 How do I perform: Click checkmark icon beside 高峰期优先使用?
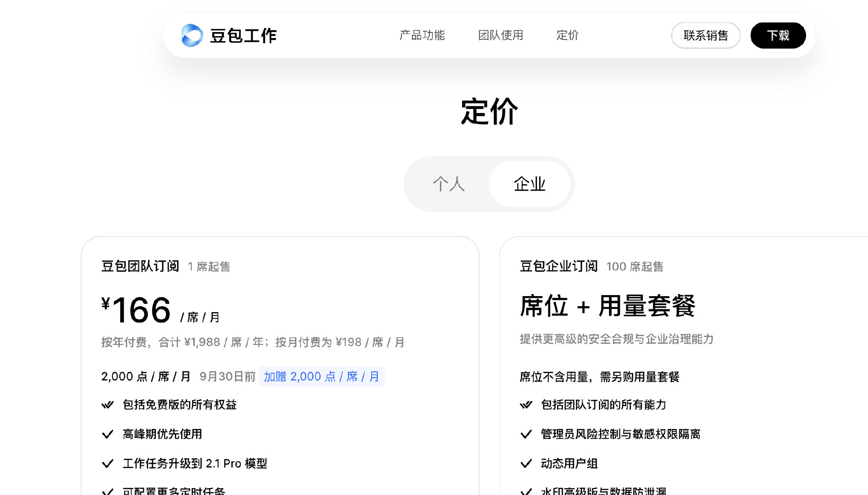click(x=107, y=434)
